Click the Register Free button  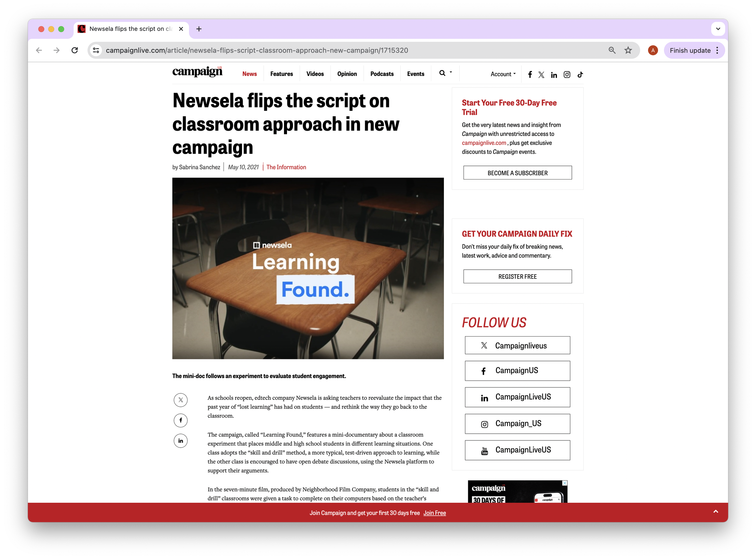pos(517,276)
